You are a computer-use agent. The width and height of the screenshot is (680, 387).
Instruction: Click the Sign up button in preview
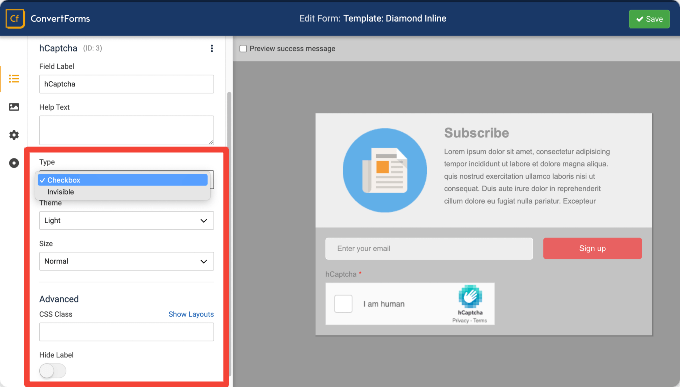pos(592,249)
